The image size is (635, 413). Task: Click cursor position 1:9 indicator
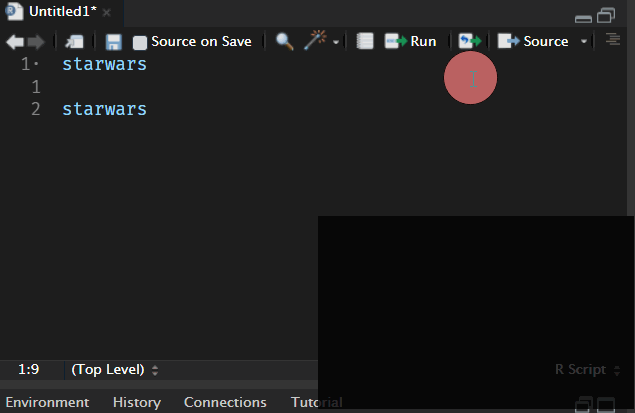[x=29, y=370]
